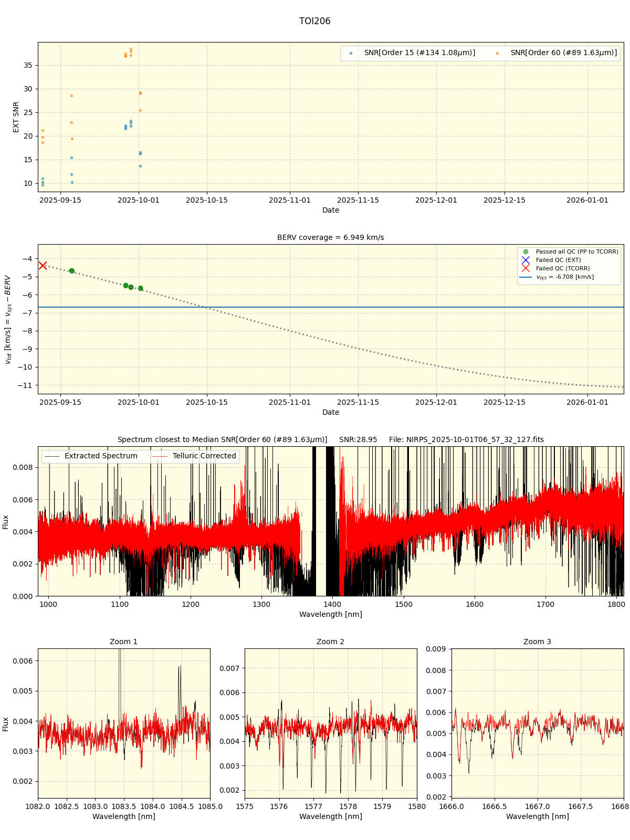
Task: Select the Telluric Corrected legend label
Action: tap(204, 456)
